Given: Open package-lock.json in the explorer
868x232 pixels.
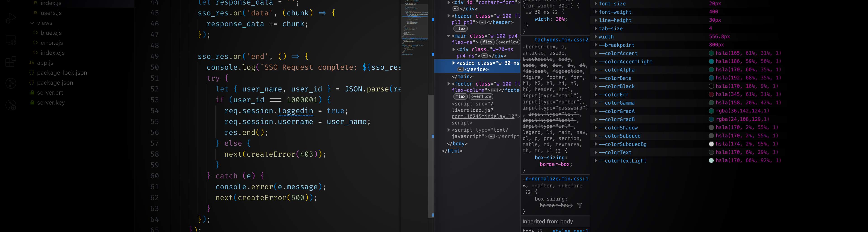Looking at the screenshot, I should tap(62, 72).
